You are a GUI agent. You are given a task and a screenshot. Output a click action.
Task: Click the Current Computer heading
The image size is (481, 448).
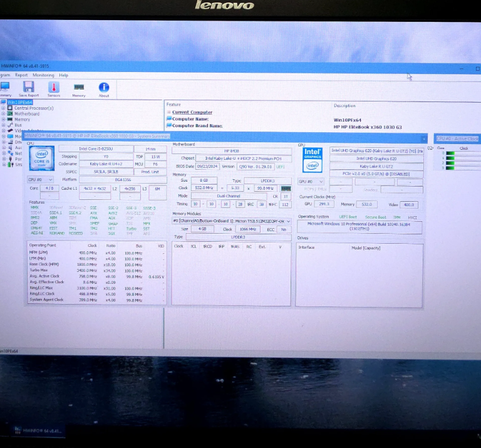click(x=192, y=112)
